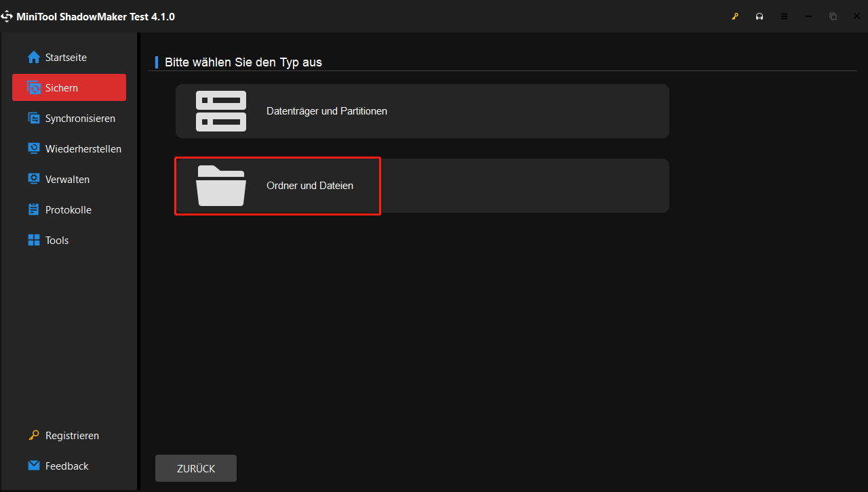Screen dimensions: 868x492
Task: Select the Sichern sidebar item
Action: click(69, 87)
